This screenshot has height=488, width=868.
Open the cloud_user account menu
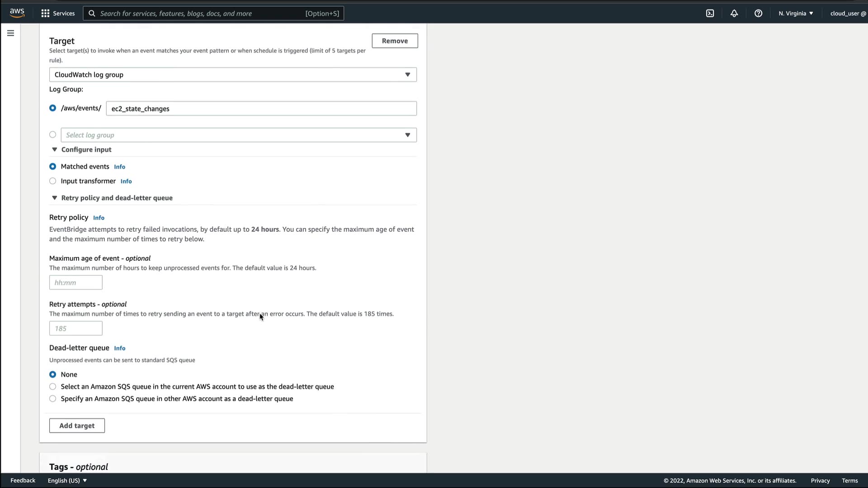848,14
